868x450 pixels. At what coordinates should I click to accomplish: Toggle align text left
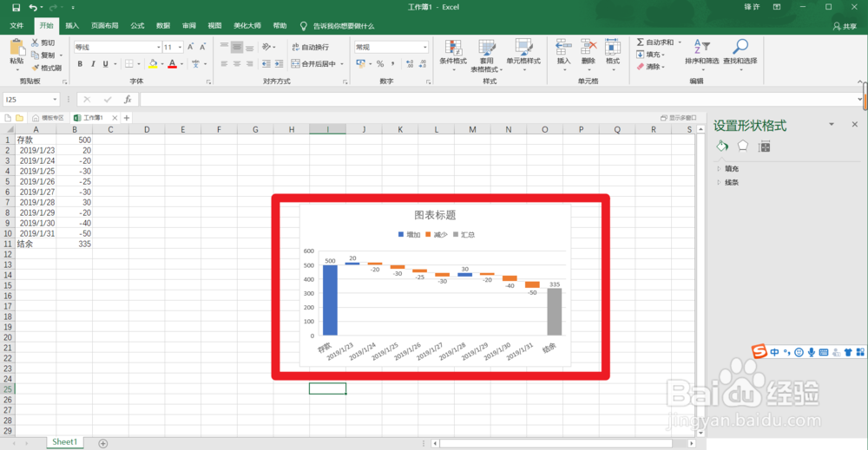coord(224,64)
